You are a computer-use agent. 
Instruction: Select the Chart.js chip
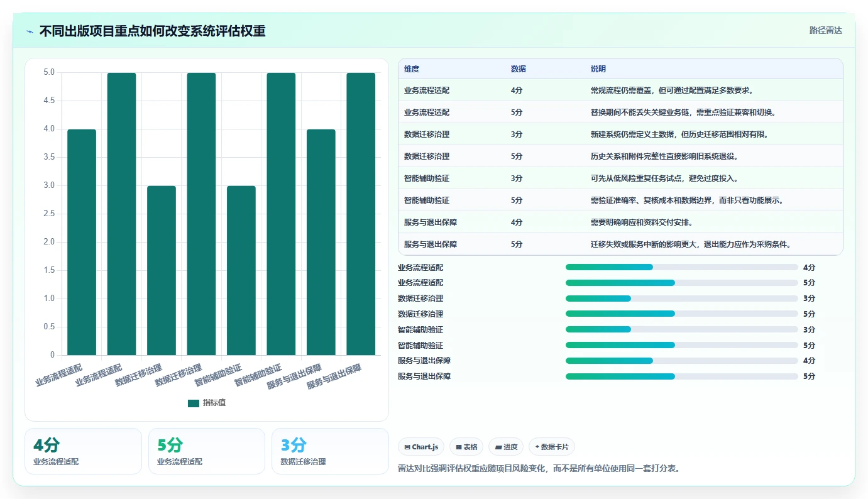[x=421, y=447]
